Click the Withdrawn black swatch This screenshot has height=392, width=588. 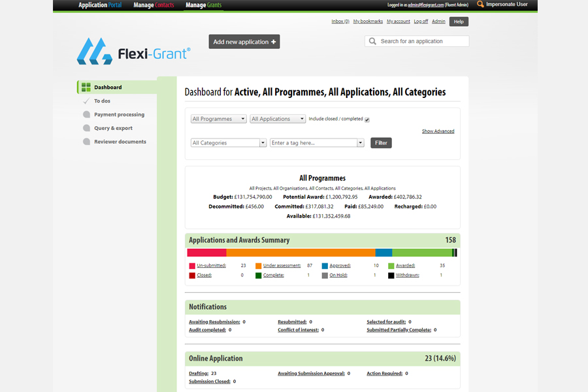(x=391, y=276)
